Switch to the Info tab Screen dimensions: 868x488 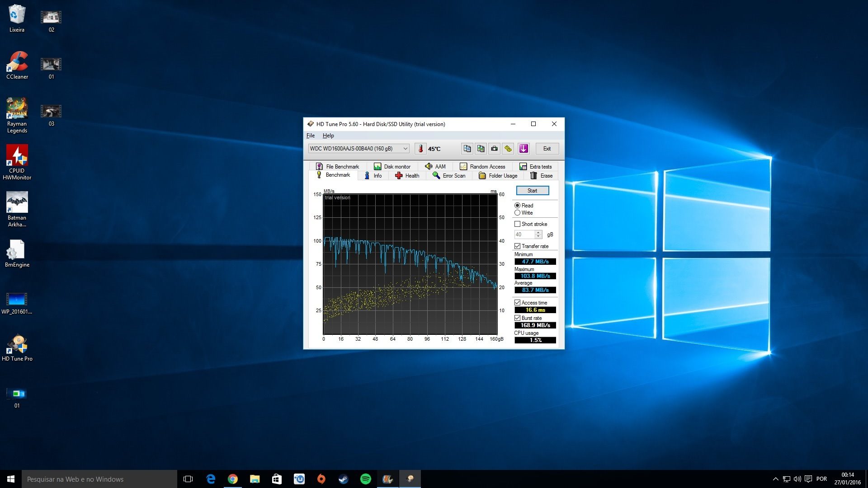(x=373, y=176)
